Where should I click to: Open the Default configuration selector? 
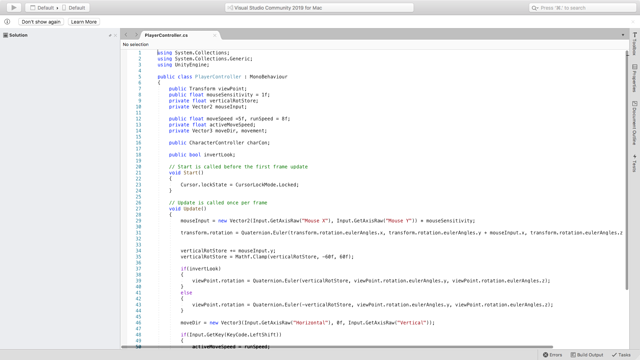(42, 8)
